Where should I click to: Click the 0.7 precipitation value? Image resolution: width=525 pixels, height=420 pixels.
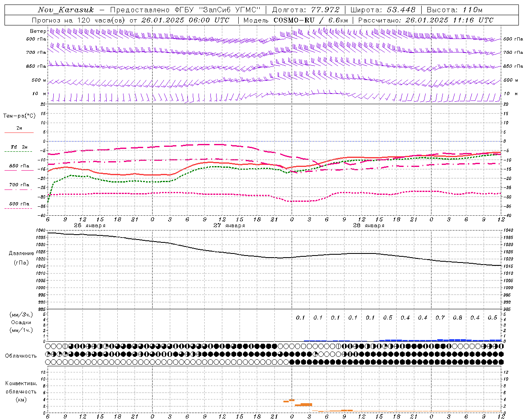click(x=440, y=317)
